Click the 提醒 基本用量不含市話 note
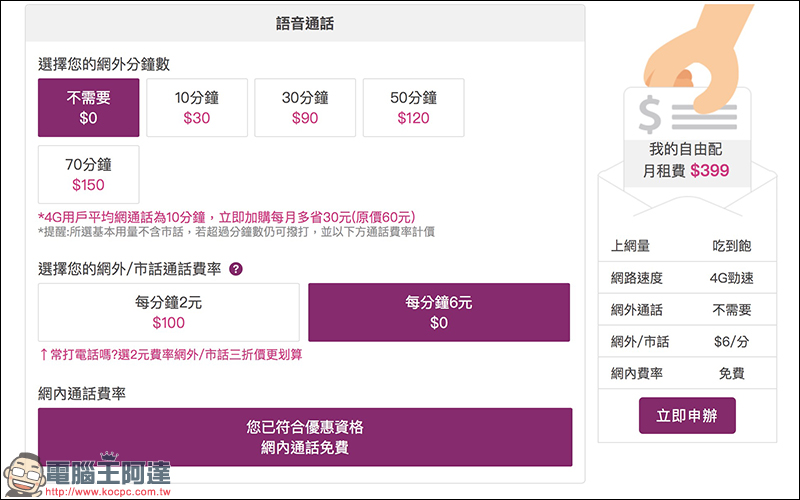 236,232
